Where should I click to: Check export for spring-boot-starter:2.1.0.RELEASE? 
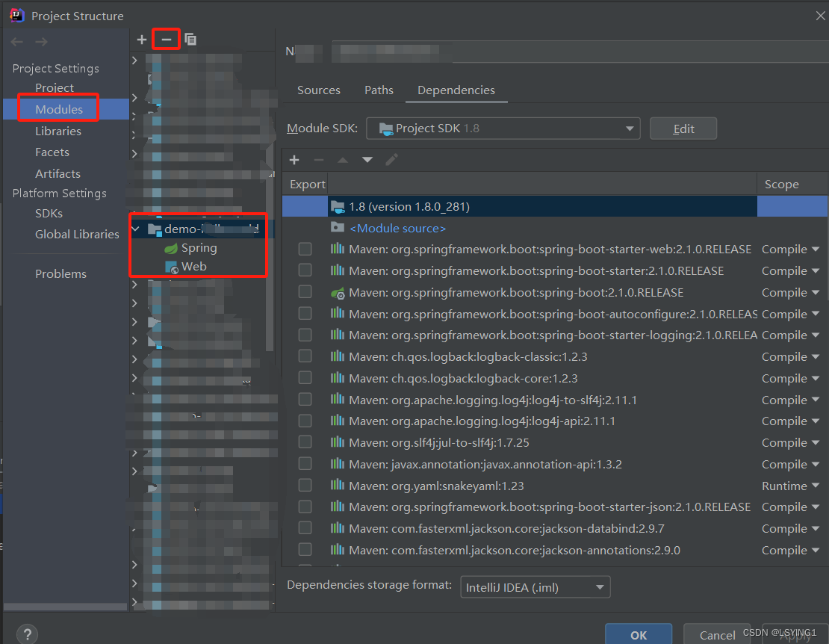point(305,270)
